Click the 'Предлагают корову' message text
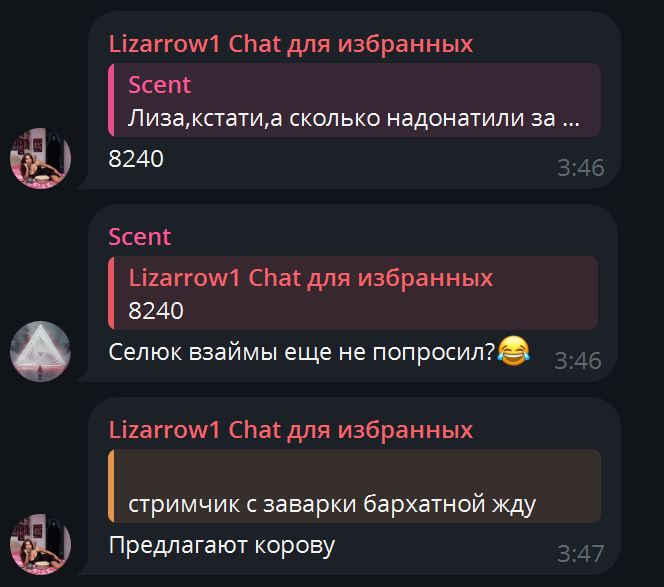The height and width of the screenshot is (587, 664). pos(221,545)
